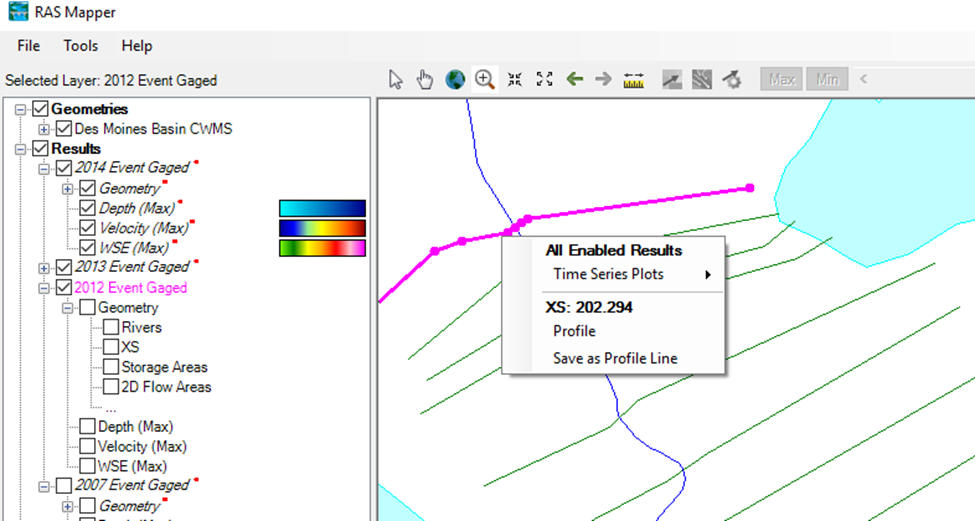Click the All Enabled Results header
This screenshot has height=521, width=975.
[614, 251]
